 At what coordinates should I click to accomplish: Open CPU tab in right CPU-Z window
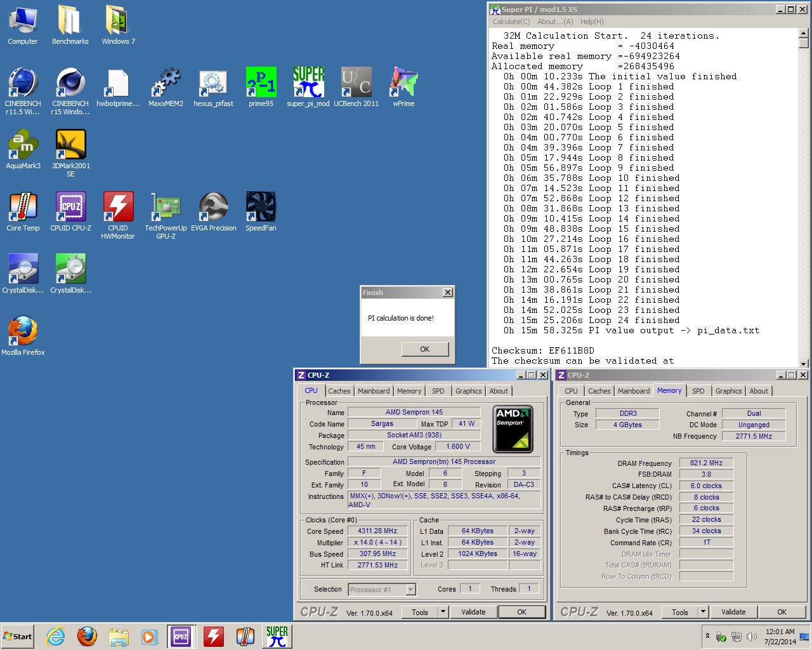coord(571,391)
